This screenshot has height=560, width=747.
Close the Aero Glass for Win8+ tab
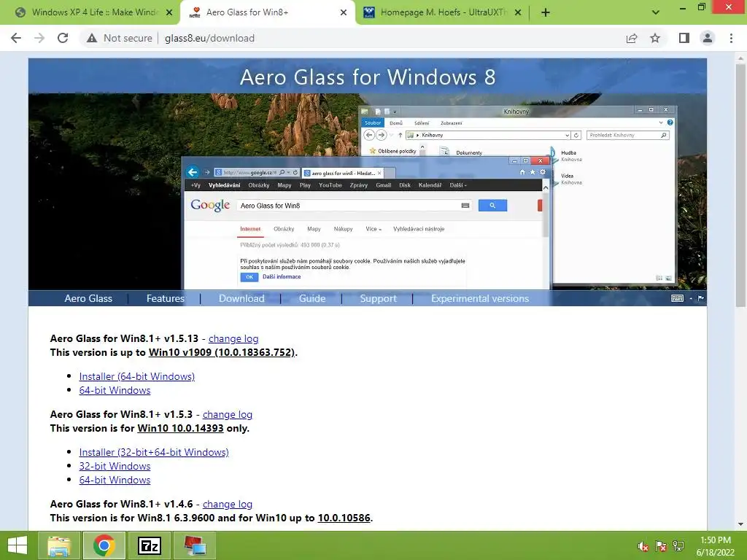tap(344, 12)
